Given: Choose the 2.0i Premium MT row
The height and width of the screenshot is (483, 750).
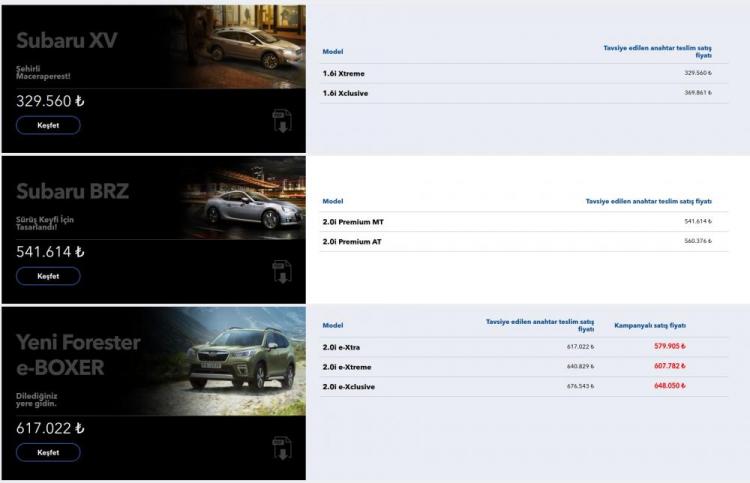Looking at the screenshot, I should [352, 221].
